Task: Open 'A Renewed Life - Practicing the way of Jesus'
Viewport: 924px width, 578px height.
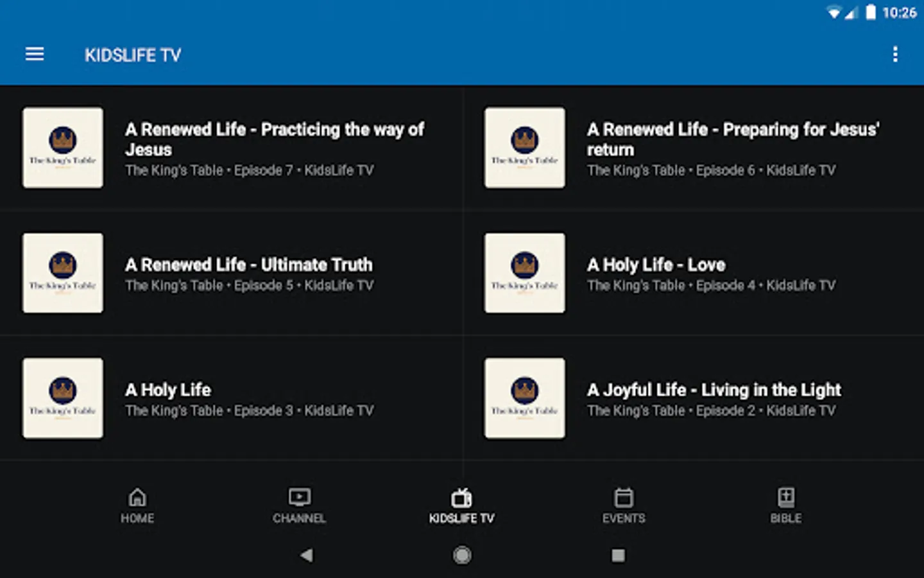Action: tap(275, 139)
